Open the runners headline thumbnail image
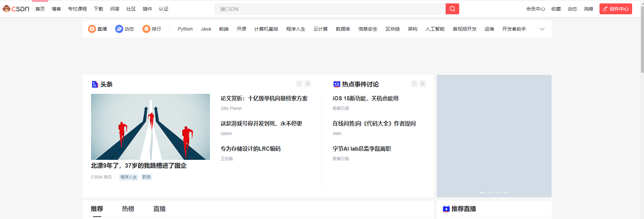This screenshot has height=219, width=644. point(150,127)
